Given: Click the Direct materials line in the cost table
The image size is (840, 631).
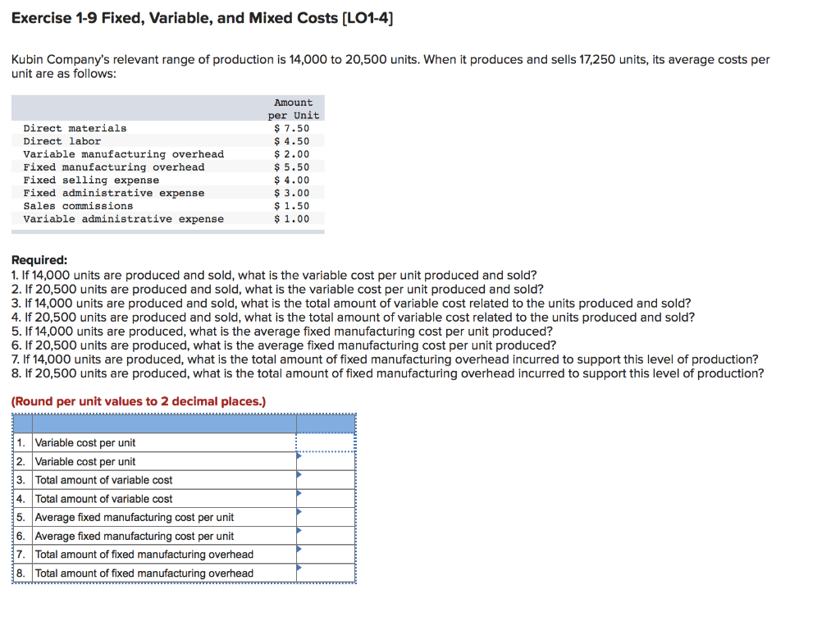Looking at the screenshot, I should coord(76,128).
